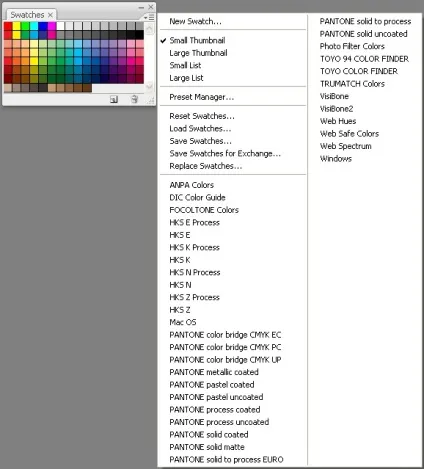This screenshot has height=469, width=424.
Task: Minimize the Swatches panel
Action: tap(141, 7)
